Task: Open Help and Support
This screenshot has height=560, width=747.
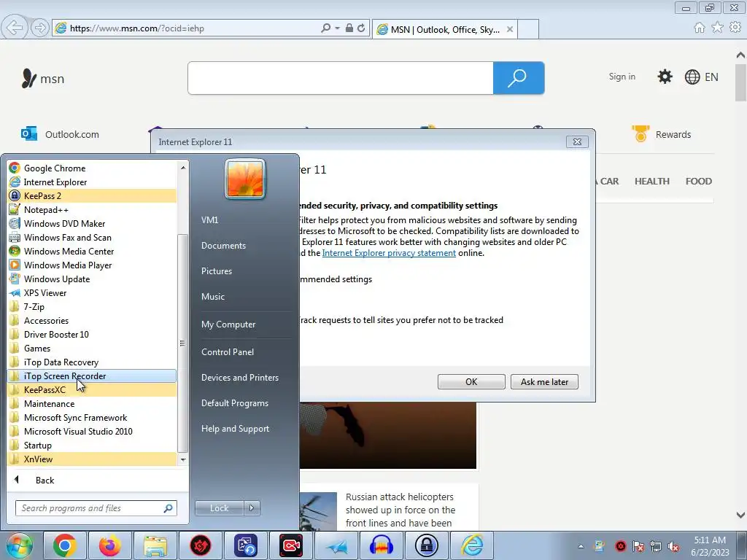Action: [x=236, y=429]
